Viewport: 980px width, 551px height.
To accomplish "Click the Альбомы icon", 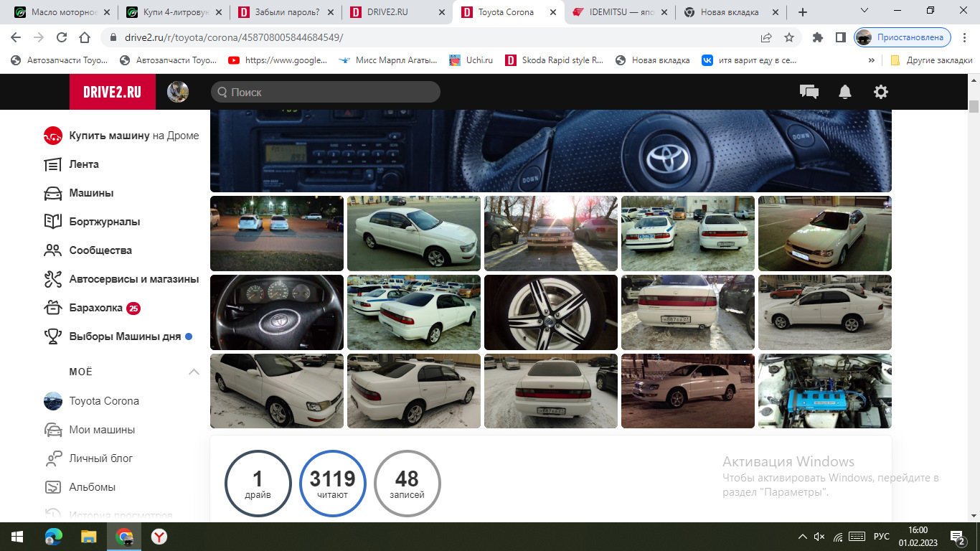I will [52, 487].
